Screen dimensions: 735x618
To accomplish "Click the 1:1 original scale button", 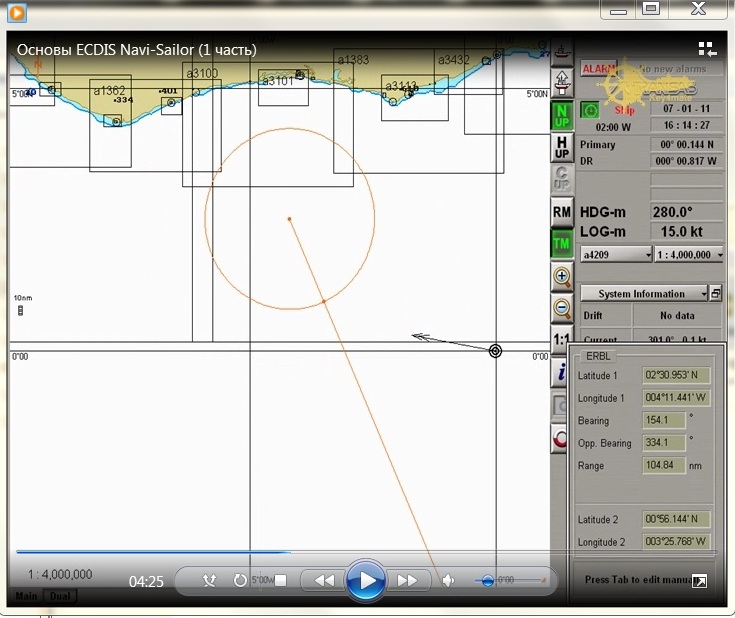I will [562, 340].
